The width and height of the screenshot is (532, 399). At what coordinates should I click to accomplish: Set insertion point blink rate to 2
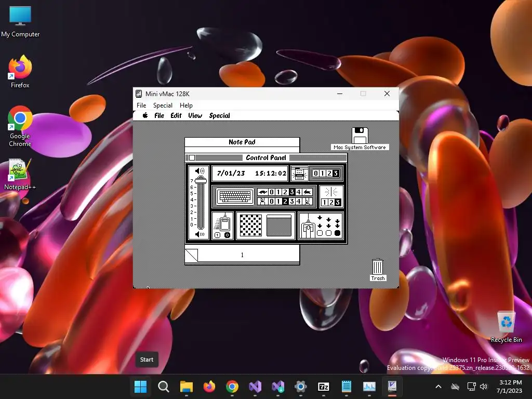[331, 203]
